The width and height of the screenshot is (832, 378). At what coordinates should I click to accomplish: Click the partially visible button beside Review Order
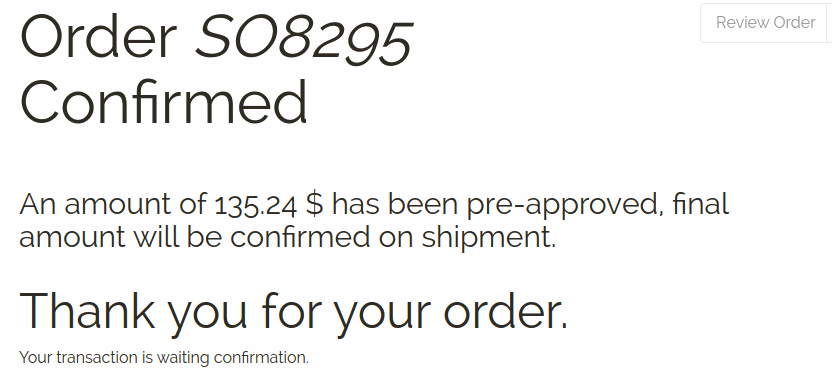click(x=829, y=23)
